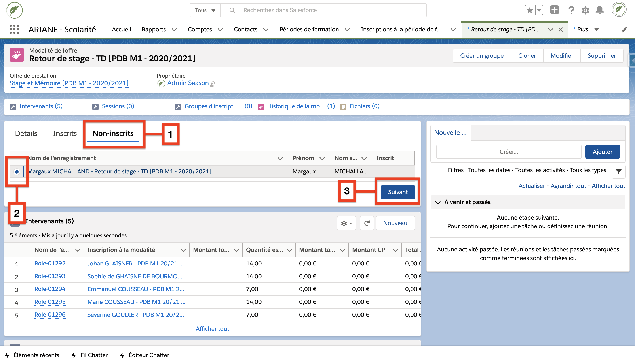This screenshot has height=364, width=635.
Task: Open the Role-01292 record link
Action: [x=50, y=263]
